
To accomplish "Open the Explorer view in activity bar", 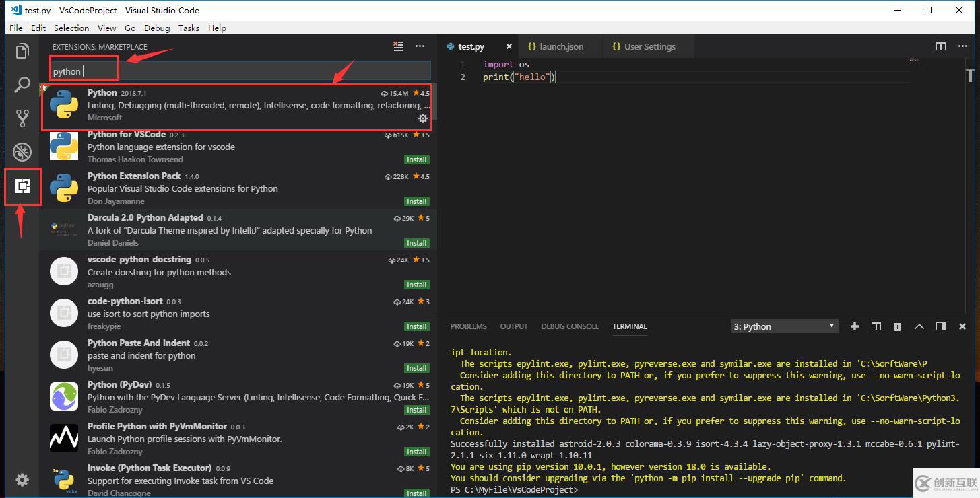I will [22, 51].
